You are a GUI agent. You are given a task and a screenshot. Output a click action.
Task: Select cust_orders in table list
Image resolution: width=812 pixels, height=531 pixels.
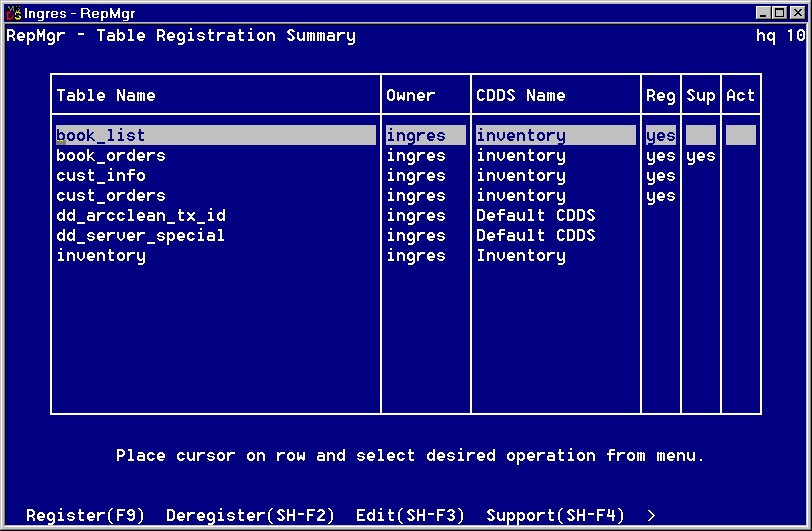coord(111,196)
